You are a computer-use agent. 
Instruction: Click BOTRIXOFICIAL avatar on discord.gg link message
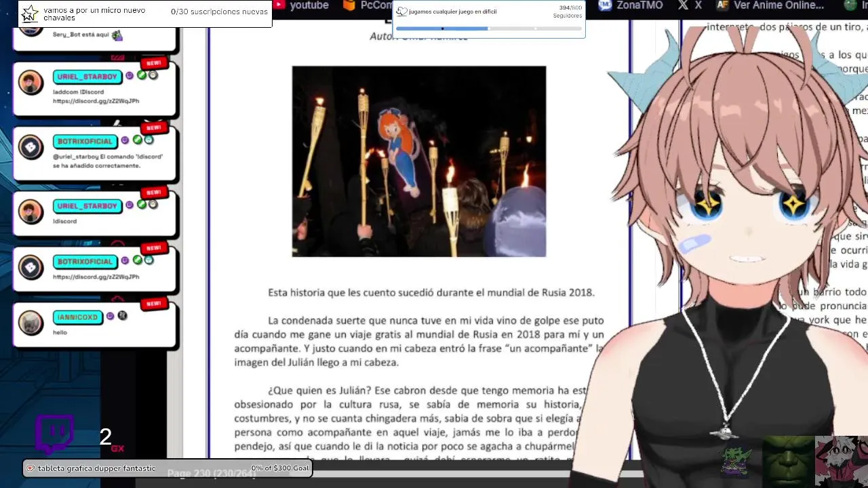[31, 268]
